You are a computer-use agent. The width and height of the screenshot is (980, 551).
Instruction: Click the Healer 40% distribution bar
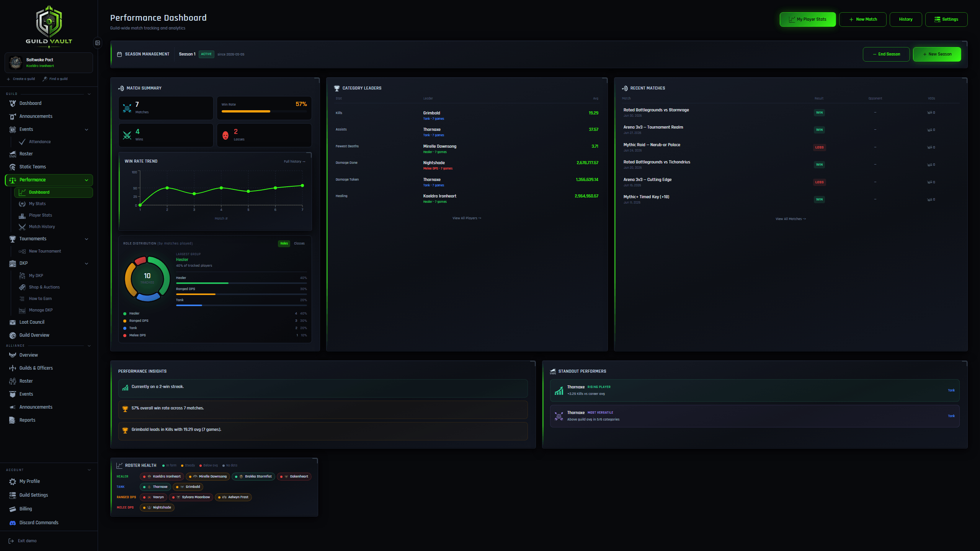[x=242, y=283]
